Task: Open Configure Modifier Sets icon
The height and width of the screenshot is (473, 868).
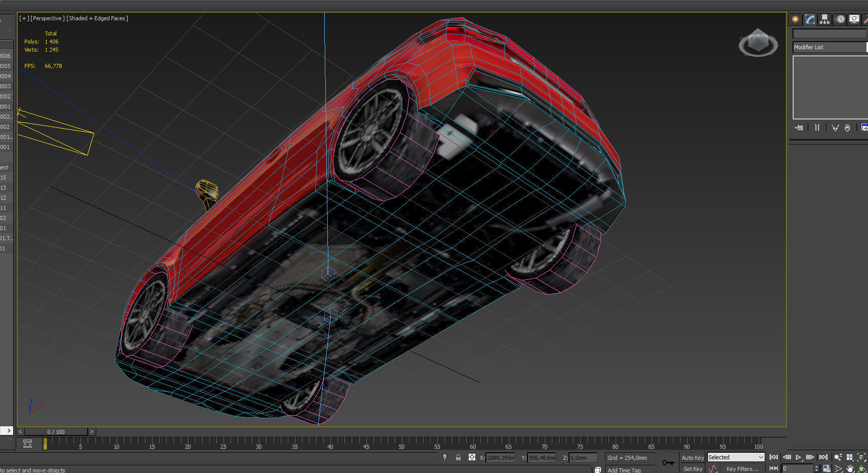Action: [864, 128]
